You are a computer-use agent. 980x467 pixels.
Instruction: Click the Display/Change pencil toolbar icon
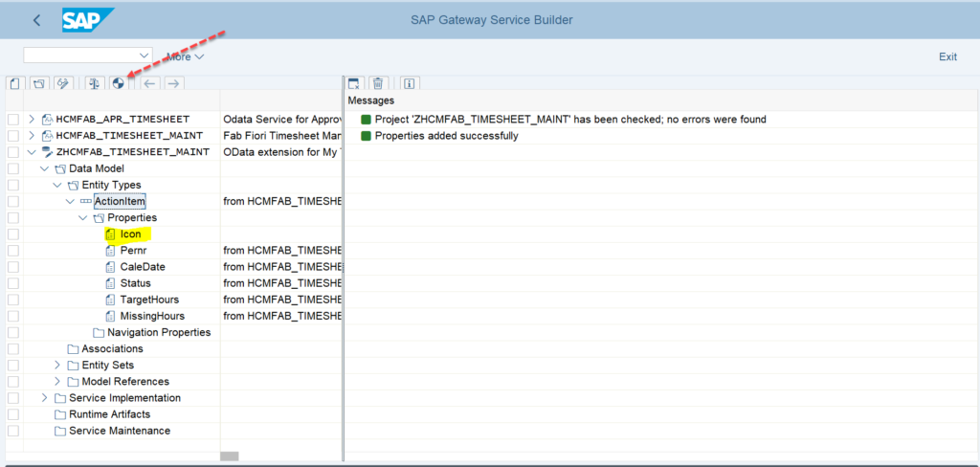pos(63,83)
